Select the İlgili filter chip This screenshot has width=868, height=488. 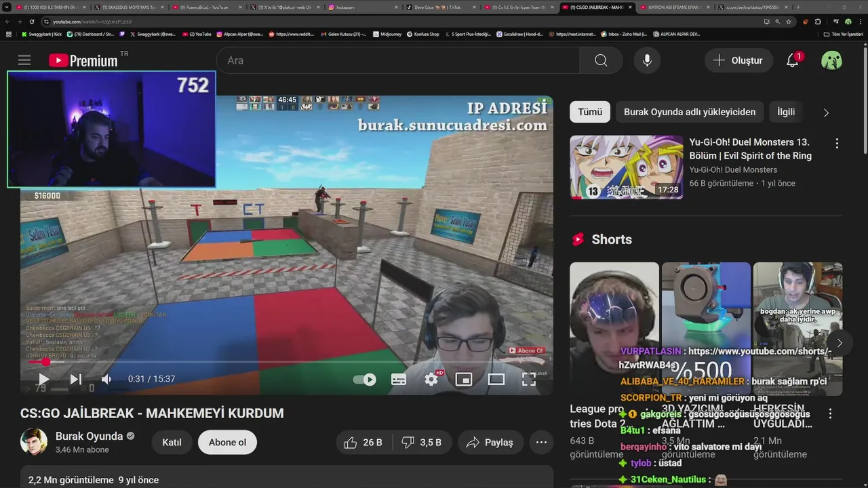point(786,112)
